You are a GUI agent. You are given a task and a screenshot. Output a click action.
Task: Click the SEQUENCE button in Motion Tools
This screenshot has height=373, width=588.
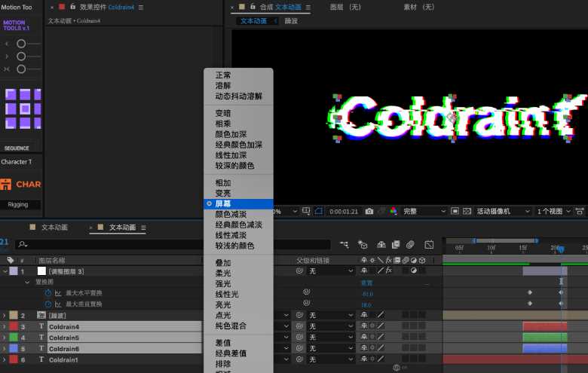(17, 148)
